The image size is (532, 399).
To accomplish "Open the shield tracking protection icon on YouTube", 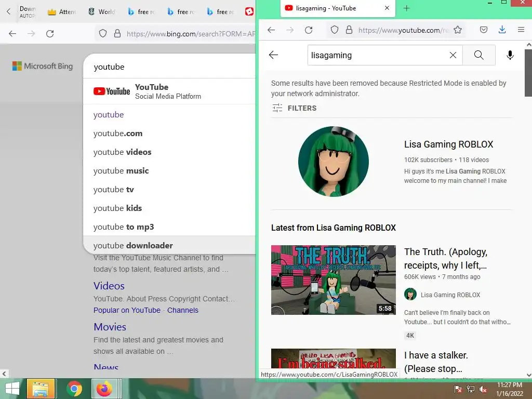I will [335, 30].
